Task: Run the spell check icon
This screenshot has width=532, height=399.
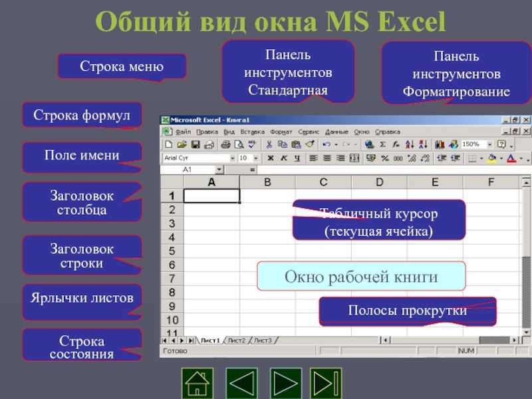Action: 252,144
